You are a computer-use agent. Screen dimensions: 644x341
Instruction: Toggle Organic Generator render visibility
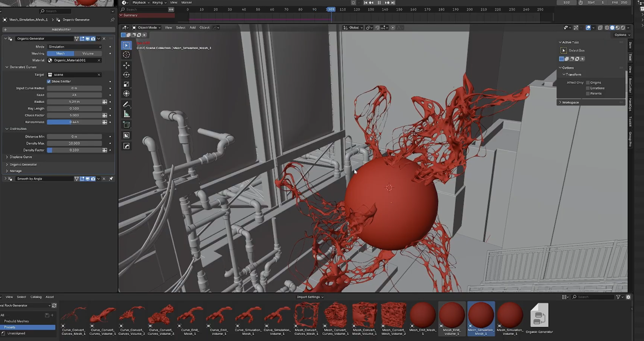[93, 39]
